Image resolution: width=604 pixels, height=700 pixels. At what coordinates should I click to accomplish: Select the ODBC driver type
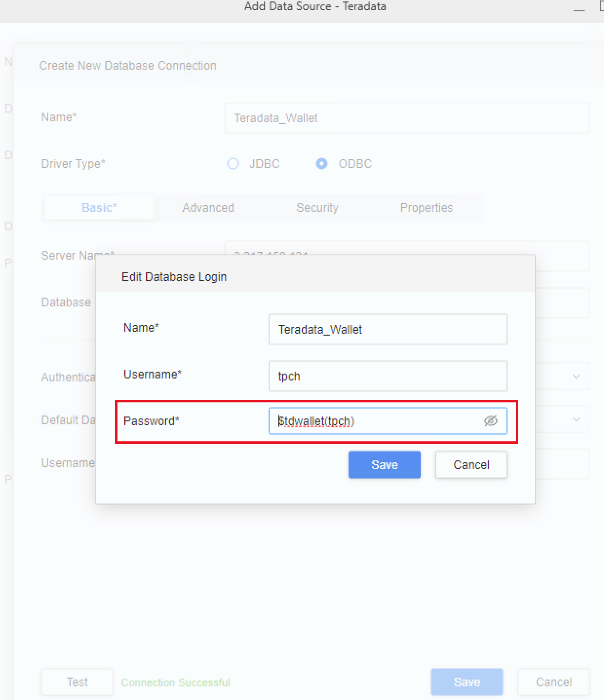pos(322,164)
